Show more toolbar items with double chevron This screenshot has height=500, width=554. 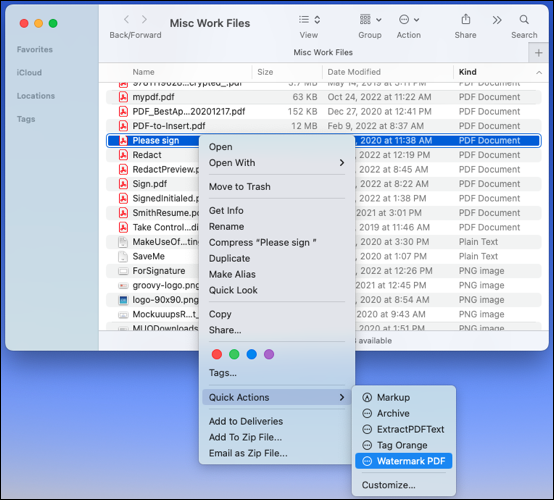497,20
